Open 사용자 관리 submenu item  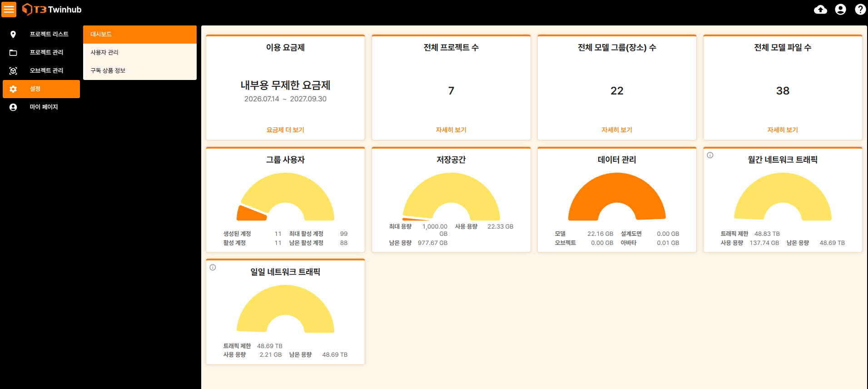tap(140, 53)
